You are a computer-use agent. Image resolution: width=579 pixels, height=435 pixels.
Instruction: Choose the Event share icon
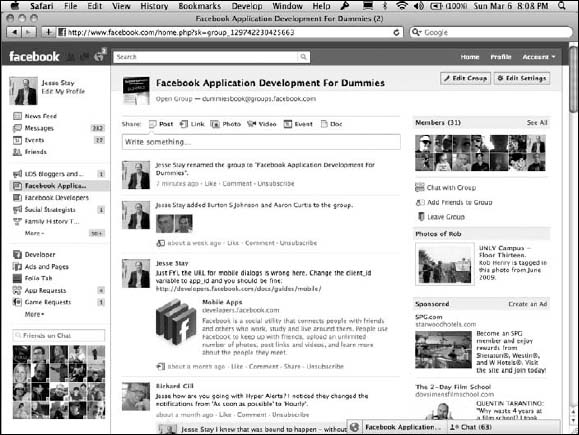click(x=288, y=124)
